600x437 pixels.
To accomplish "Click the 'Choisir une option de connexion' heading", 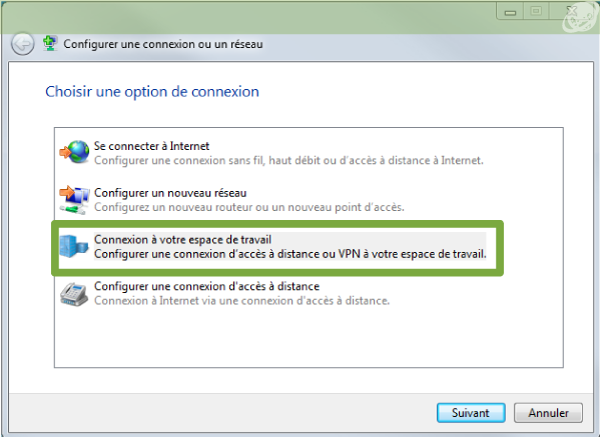I will pyautogui.click(x=152, y=92).
